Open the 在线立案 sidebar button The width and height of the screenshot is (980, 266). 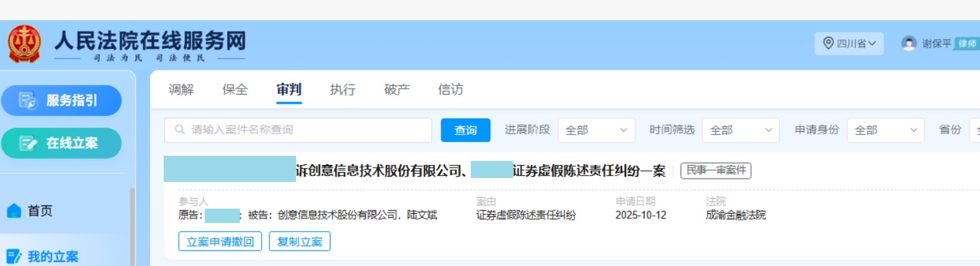point(61,143)
